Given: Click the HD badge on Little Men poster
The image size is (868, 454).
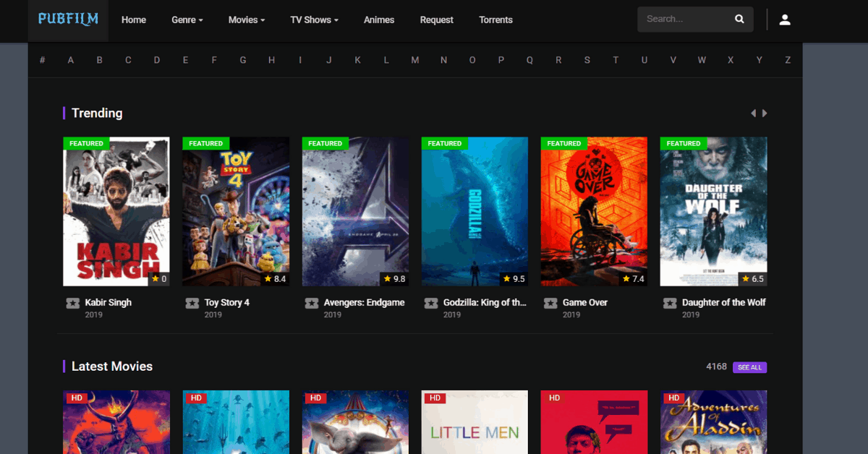Looking at the screenshot, I should 435,398.
